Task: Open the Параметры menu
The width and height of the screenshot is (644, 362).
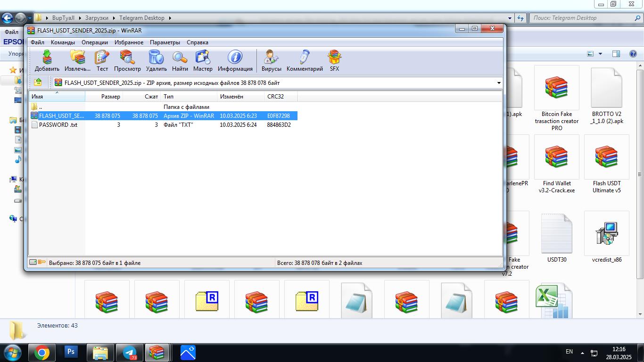Action: tap(165, 42)
